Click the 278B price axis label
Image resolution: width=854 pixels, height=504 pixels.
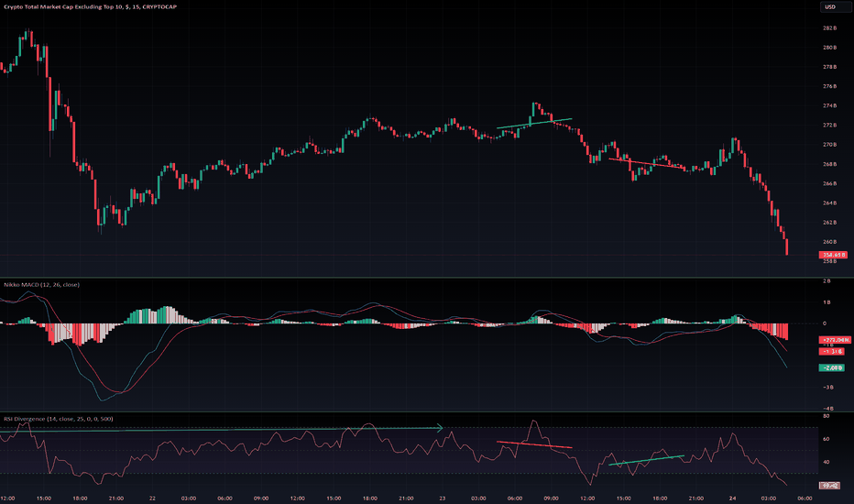tap(829, 67)
